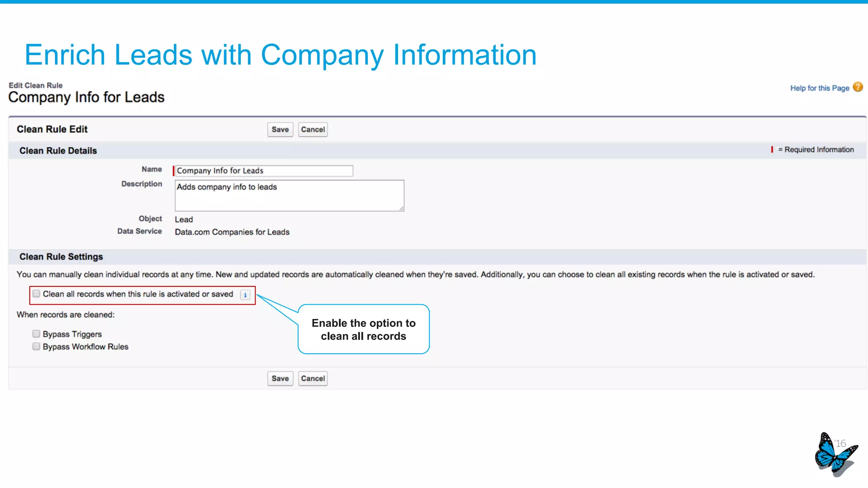
Task: Click the bottom Cancel button
Action: point(313,378)
